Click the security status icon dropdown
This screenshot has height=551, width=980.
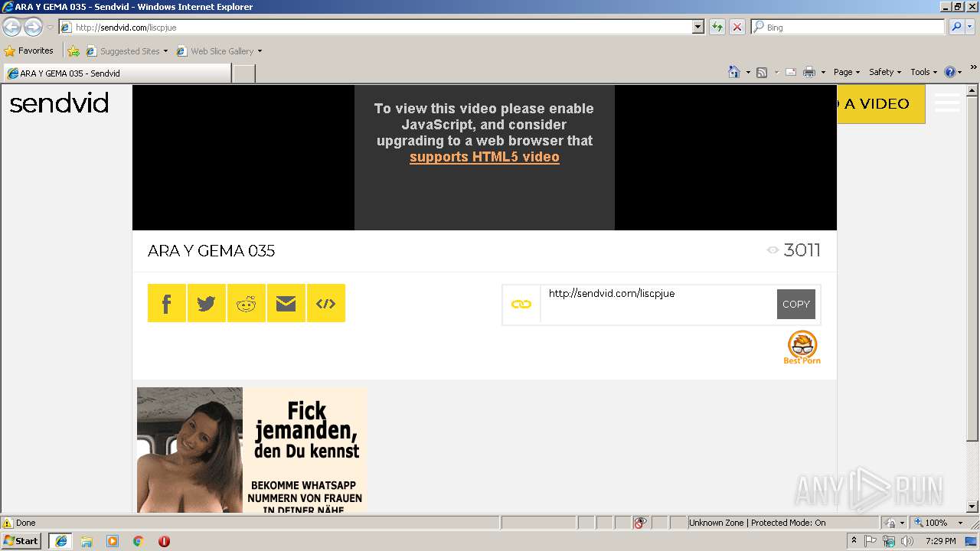click(x=895, y=523)
